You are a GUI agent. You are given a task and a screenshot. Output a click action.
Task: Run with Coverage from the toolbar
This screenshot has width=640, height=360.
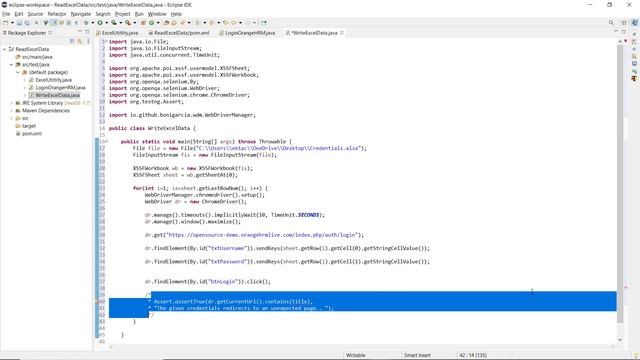coord(113,23)
